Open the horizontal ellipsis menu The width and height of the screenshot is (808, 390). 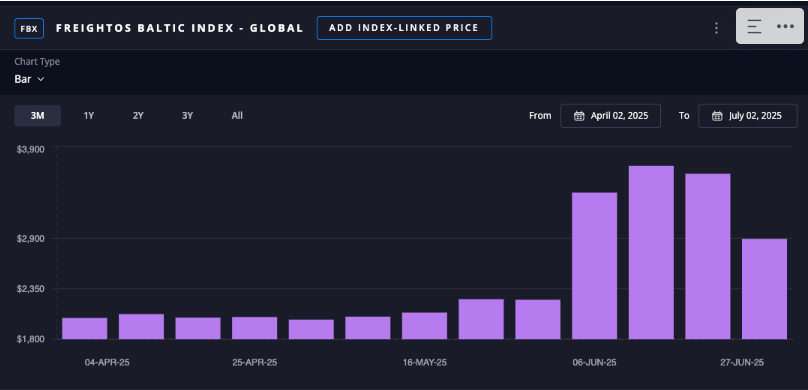point(785,26)
